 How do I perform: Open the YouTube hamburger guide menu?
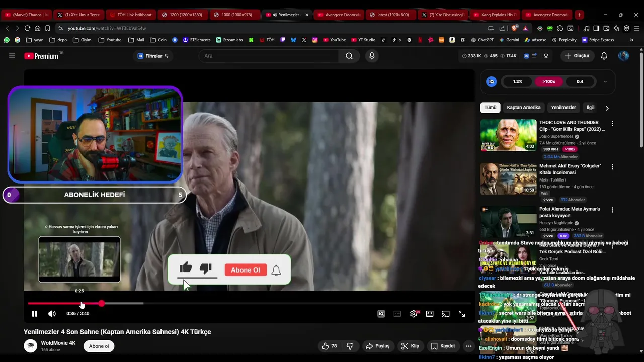coord(12,56)
